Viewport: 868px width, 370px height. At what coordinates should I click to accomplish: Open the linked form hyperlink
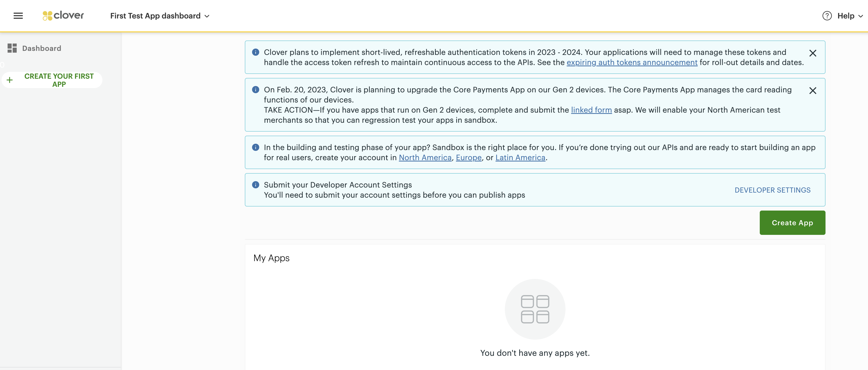[x=591, y=110]
